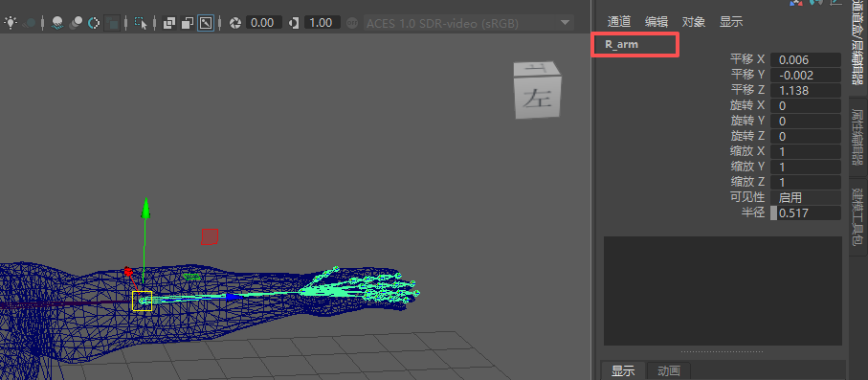Toggle the view transform OFF button
Screen dimensions: 868x380
352,23
